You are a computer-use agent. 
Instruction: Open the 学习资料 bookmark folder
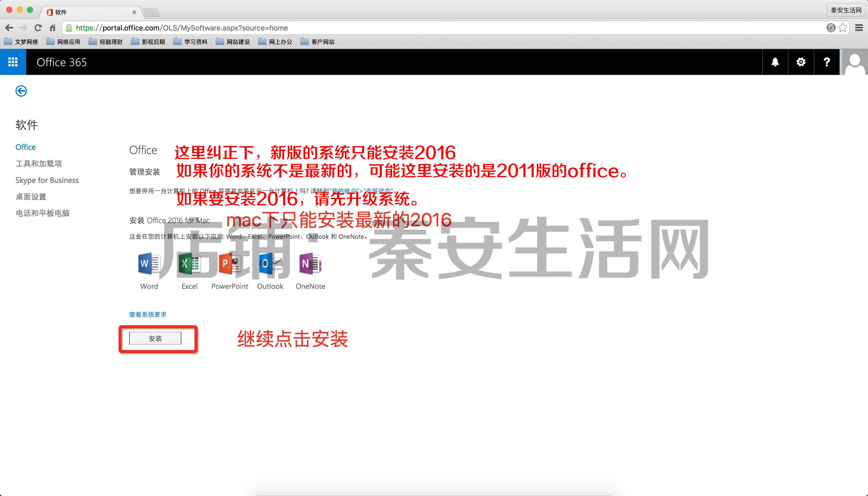190,42
